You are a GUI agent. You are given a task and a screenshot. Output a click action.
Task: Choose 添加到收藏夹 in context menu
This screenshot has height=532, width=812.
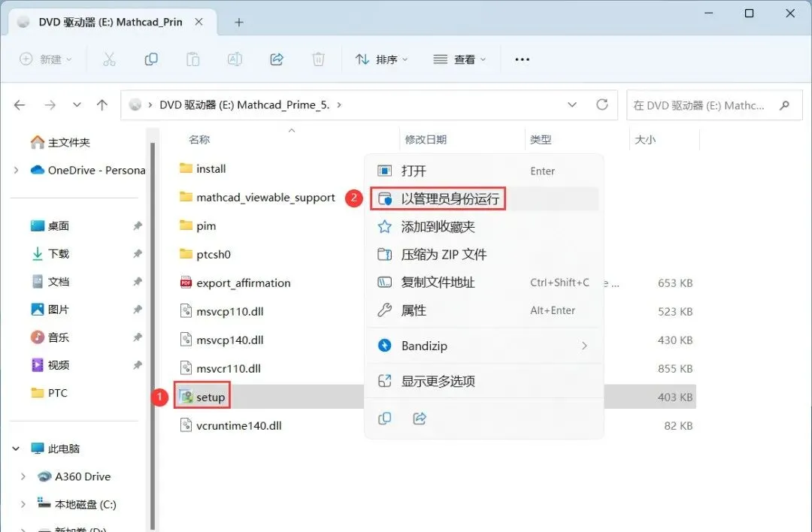click(484, 227)
